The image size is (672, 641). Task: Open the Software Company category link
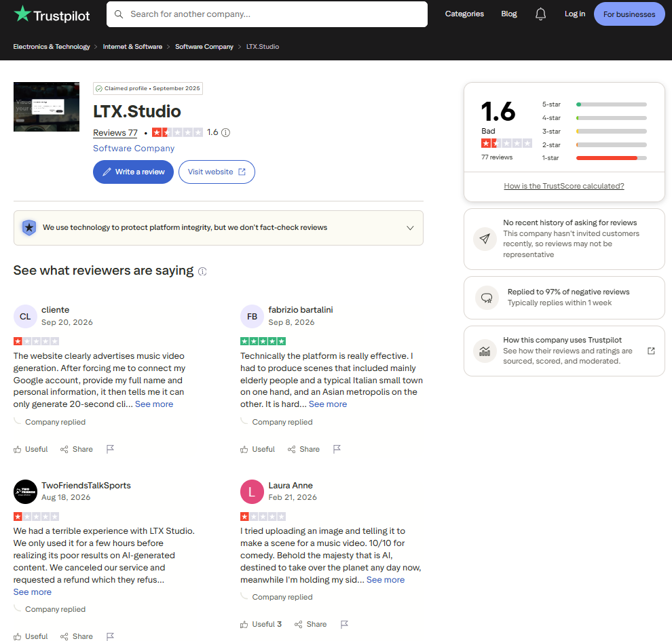pos(134,149)
